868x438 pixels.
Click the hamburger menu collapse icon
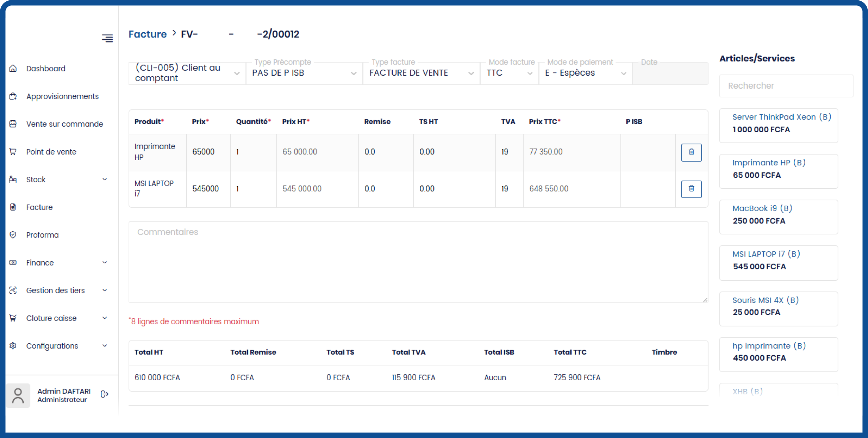click(x=107, y=38)
